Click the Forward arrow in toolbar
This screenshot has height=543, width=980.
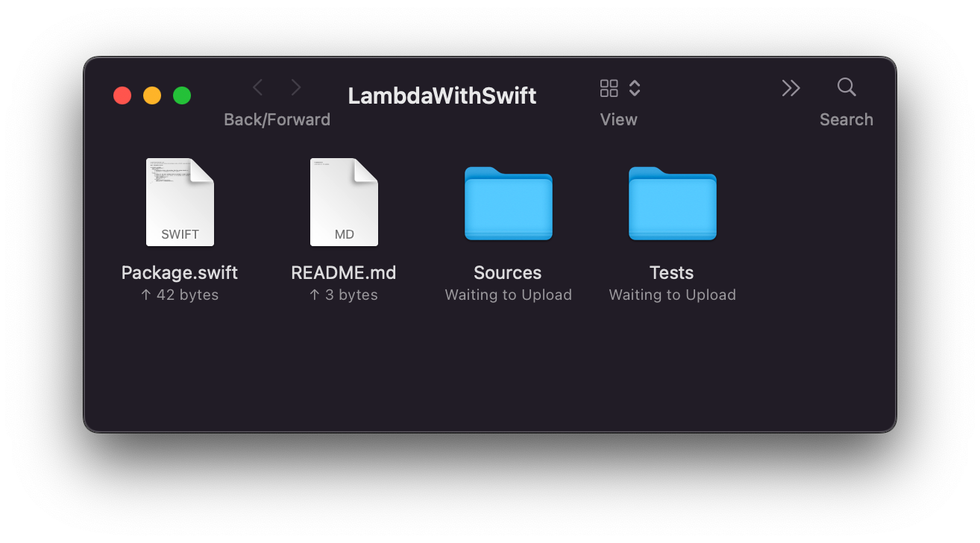click(x=296, y=88)
